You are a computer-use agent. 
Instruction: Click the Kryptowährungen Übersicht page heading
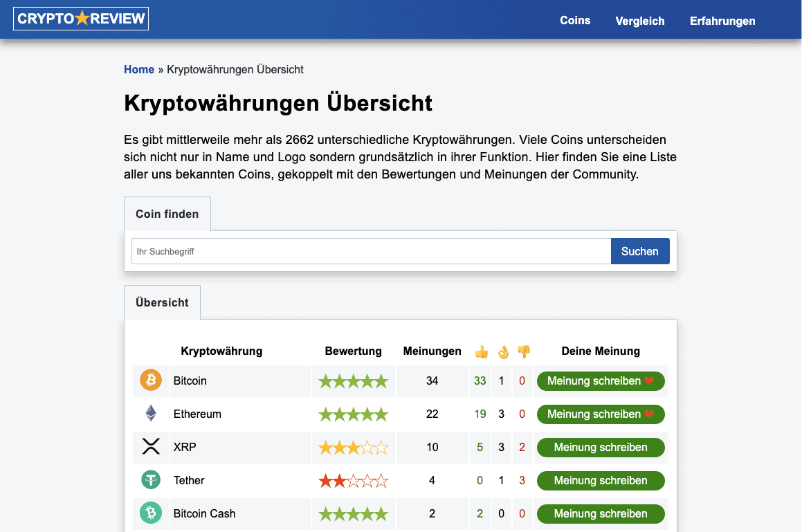click(x=278, y=103)
